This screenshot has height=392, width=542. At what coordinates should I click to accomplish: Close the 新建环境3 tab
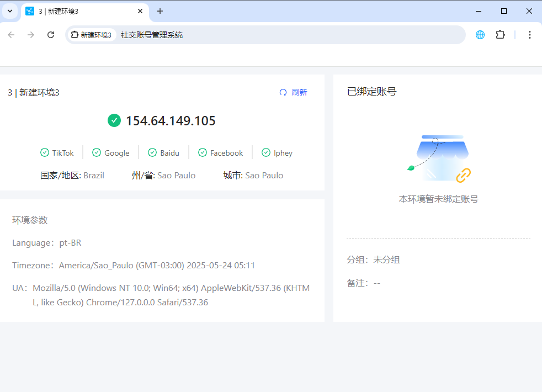[x=140, y=11]
